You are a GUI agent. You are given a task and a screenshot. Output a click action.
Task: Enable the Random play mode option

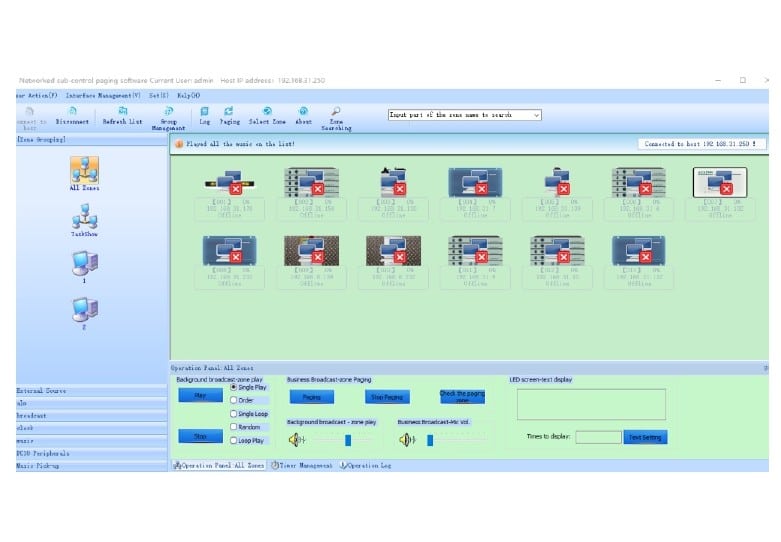pos(235,427)
